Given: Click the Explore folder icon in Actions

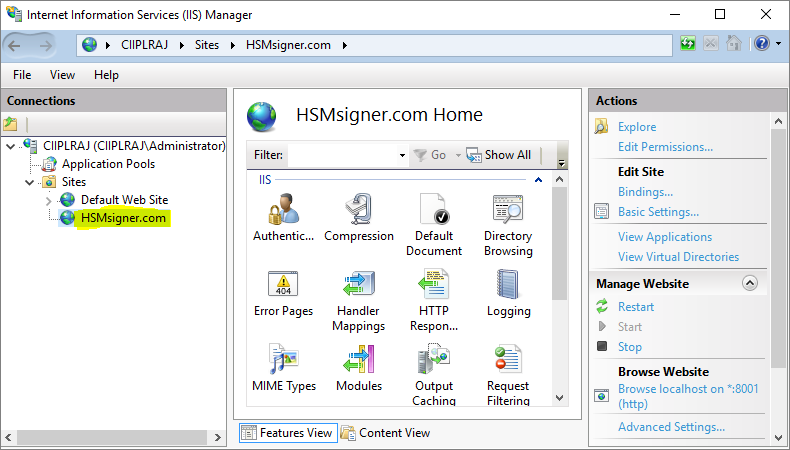Looking at the screenshot, I should 601,126.
